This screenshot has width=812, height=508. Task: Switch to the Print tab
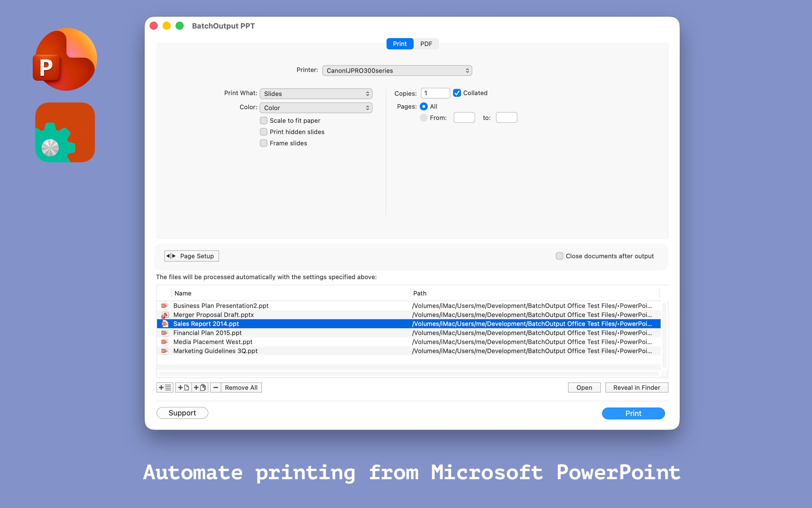click(x=400, y=44)
